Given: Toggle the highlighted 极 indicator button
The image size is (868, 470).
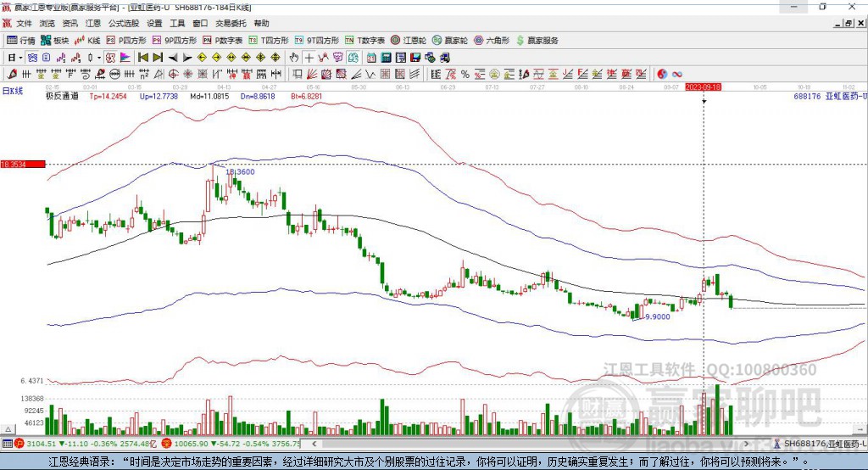Looking at the screenshot, I should tap(111, 58).
